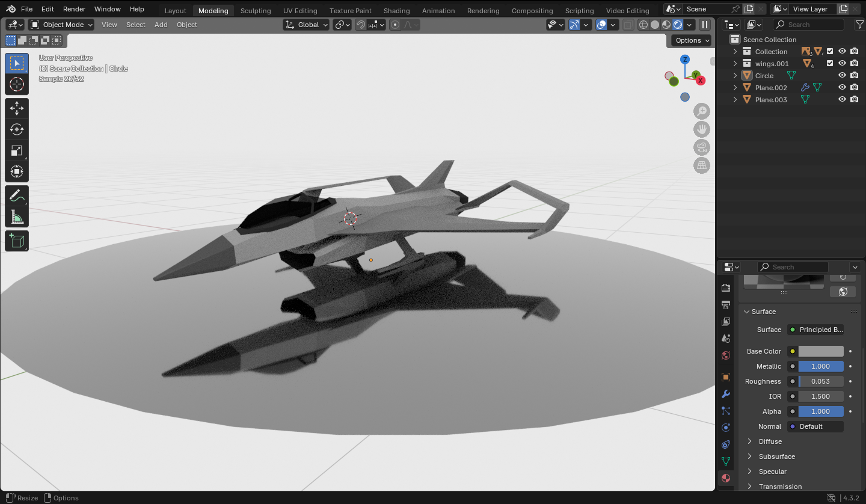
Task: Open Object properties tab
Action: 726,377
